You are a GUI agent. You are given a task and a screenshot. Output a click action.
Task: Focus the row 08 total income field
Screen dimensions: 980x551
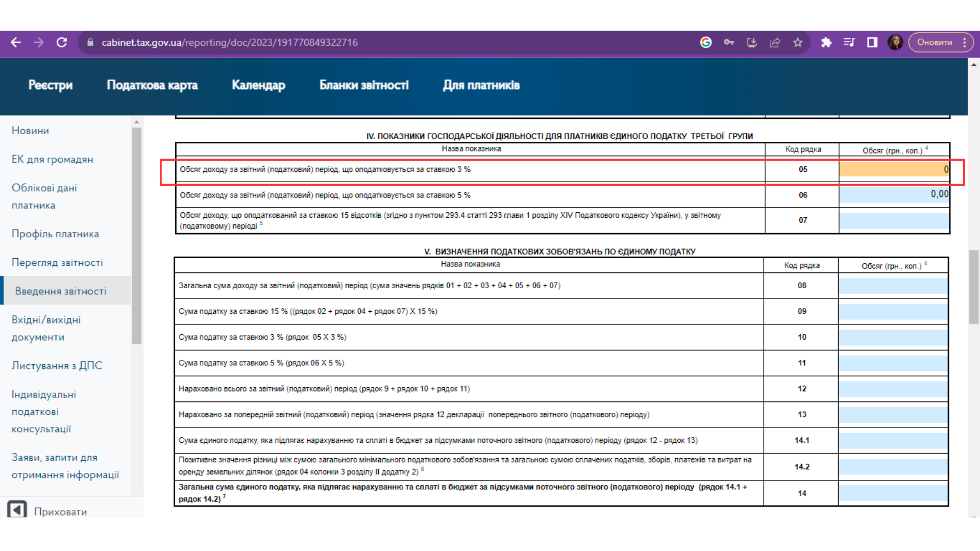tap(893, 286)
